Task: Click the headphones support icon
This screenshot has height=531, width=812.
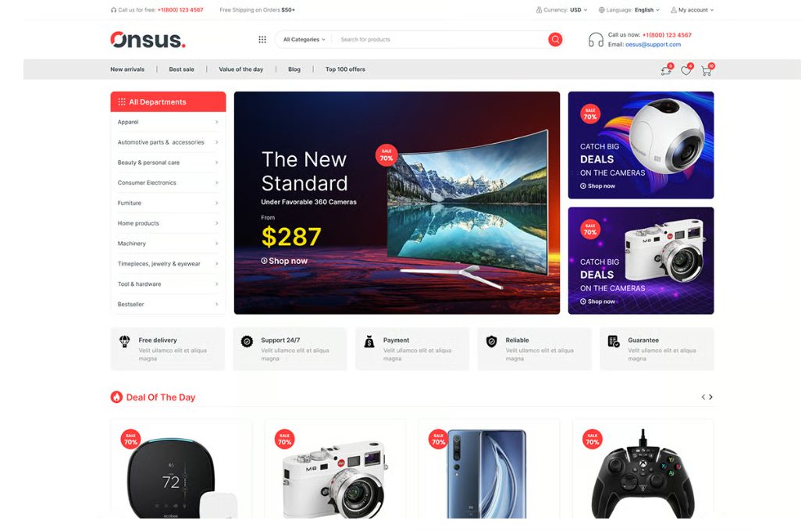Action: (x=596, y=40)
